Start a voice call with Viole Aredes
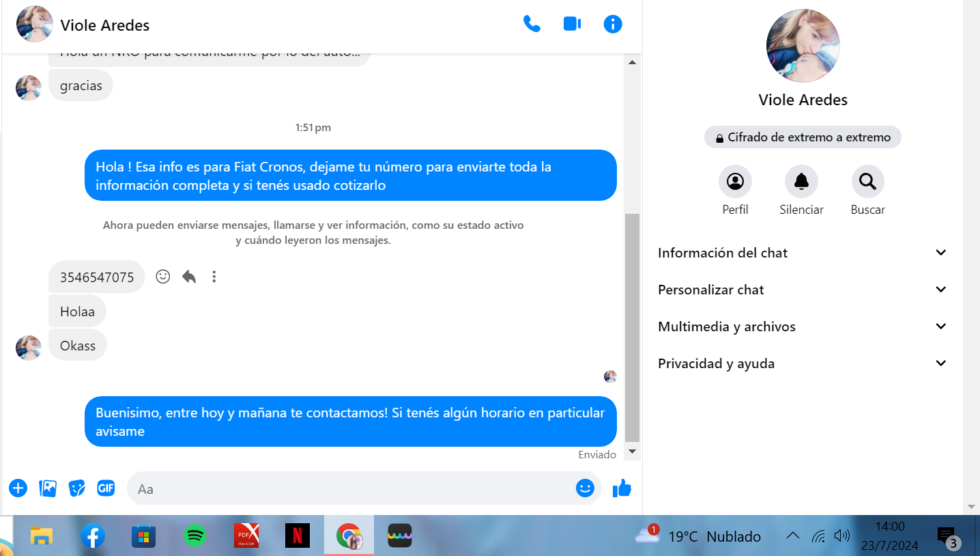 (532, 25)
